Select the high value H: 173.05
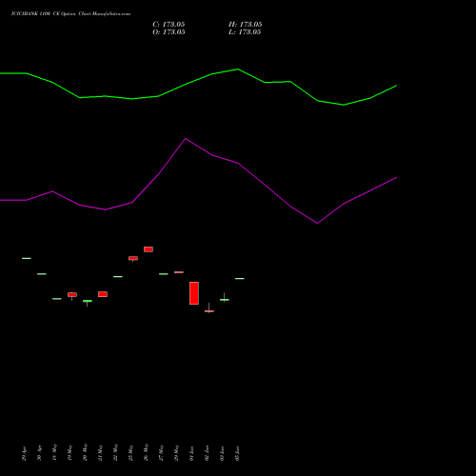The image size is (476, 476). [246, 25]
